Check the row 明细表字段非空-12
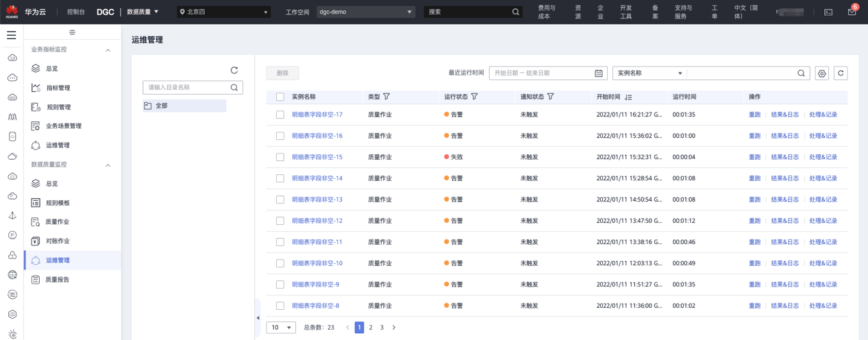The width and height of the screenshot is (868, 340). click(x=280, y=221)
